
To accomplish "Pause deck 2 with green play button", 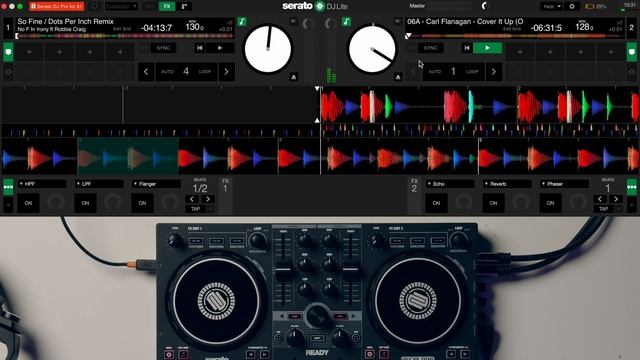I will [x=487, y=48].
